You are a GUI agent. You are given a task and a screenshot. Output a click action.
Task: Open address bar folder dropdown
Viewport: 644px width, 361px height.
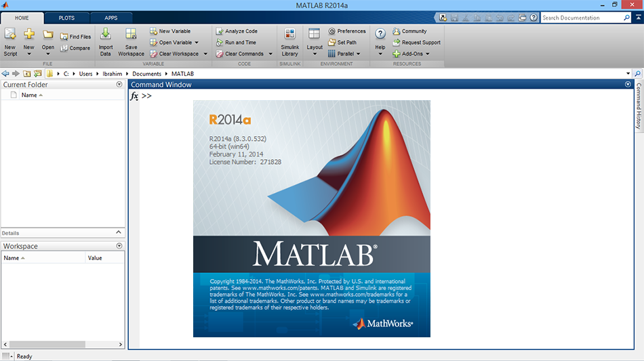coord(628,74)
